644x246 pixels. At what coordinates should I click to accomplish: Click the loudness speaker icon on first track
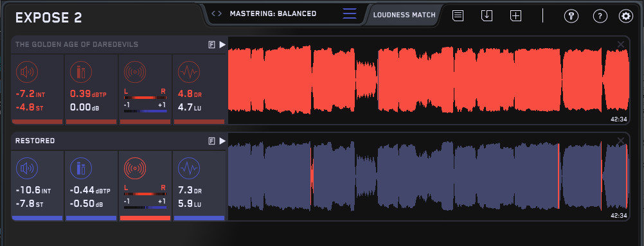point(27,73)
